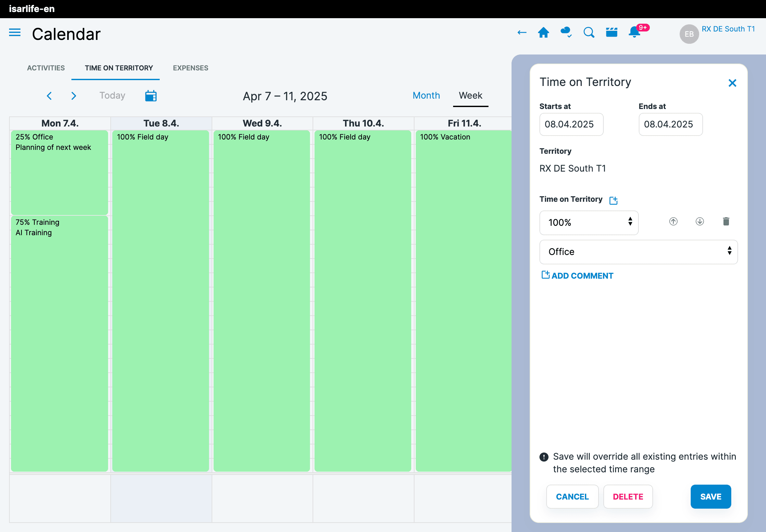This screenshot has width=766, height=532.
Task: Delete entry with trash icon
Action: [726, 222]
